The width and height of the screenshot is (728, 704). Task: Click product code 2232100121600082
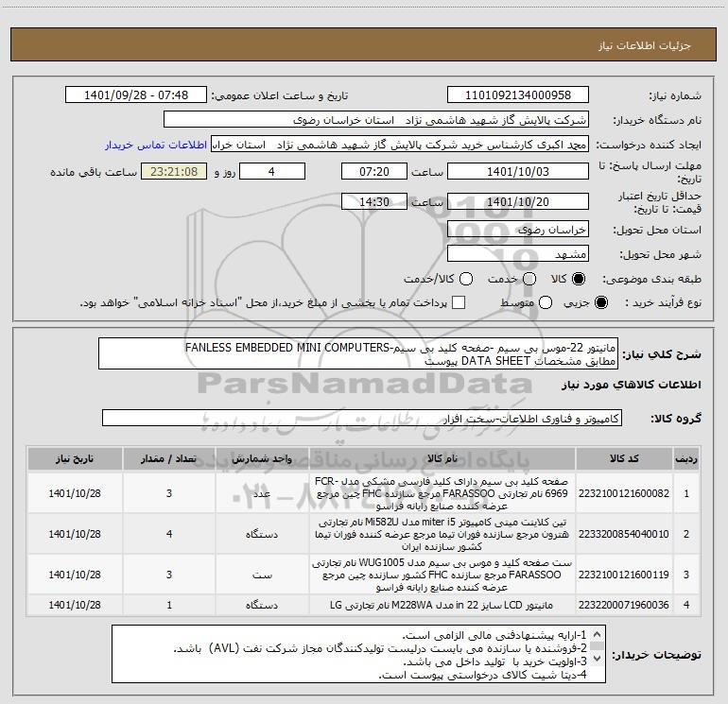point(624,493)
